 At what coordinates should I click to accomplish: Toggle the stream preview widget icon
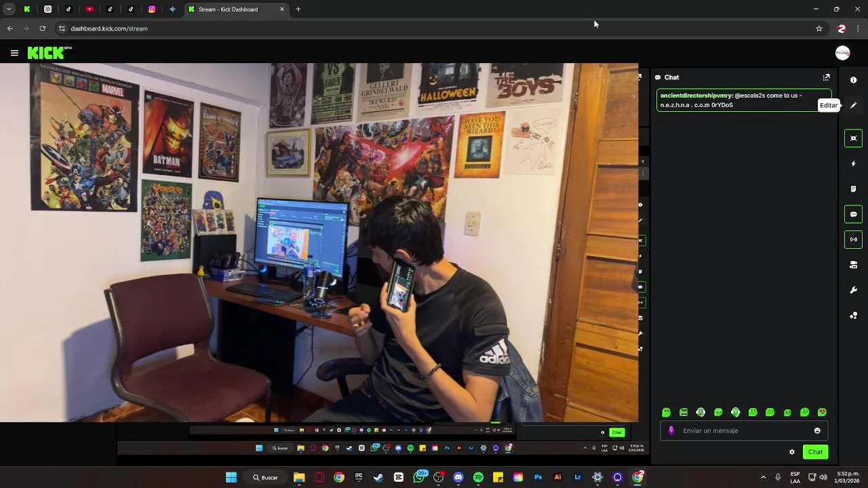coord(853,138)
